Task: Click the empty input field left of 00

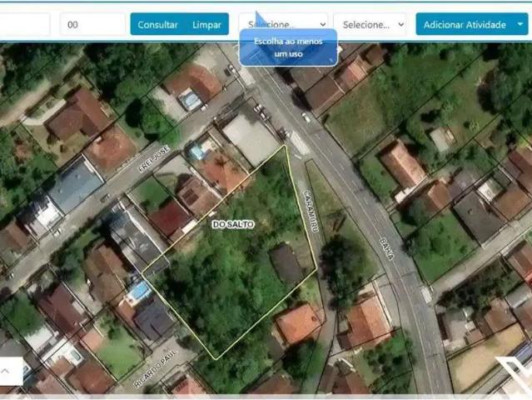Action: [x=24, y=24]
